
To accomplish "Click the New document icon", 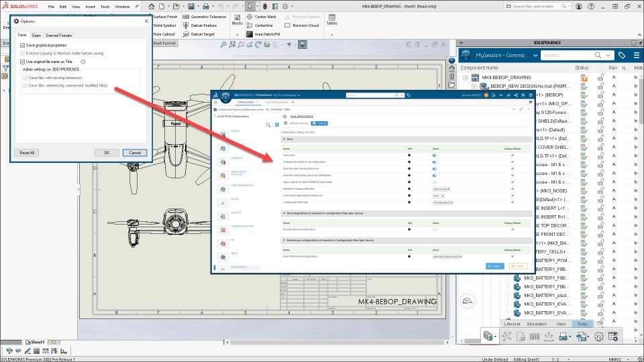I will [162, 6].
